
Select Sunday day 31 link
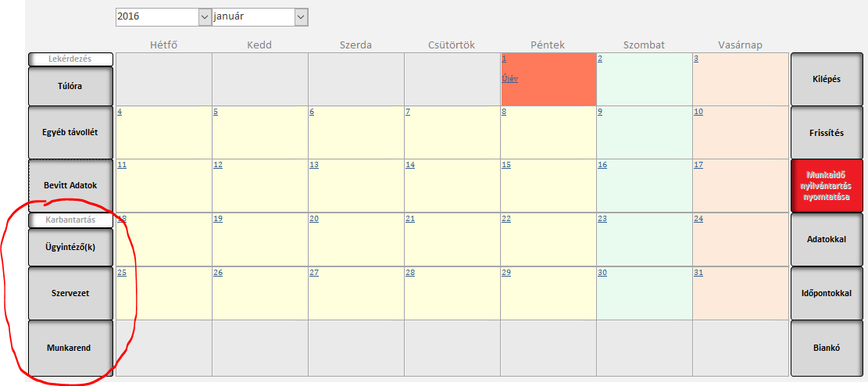(698, 273)
